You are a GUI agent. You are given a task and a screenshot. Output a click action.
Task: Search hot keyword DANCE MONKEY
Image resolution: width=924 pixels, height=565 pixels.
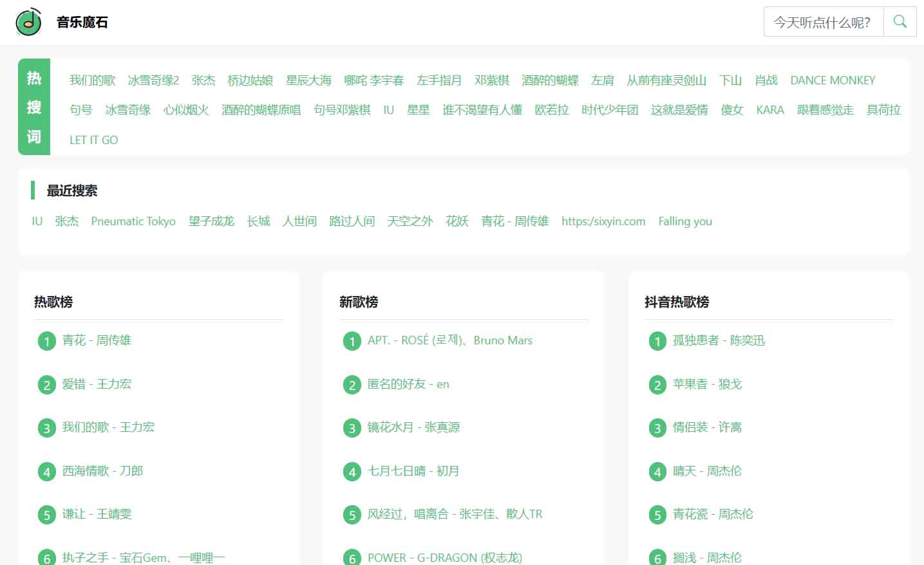click(833, 80)
